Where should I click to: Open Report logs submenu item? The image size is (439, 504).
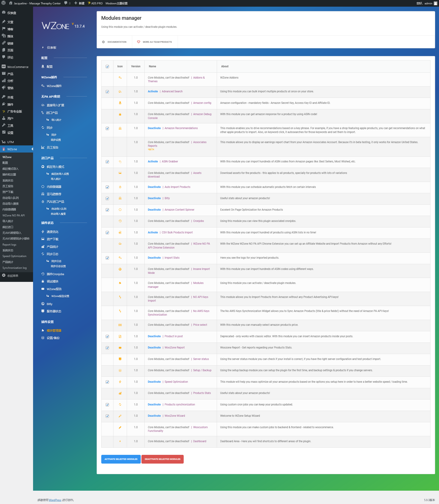(9, 244)
